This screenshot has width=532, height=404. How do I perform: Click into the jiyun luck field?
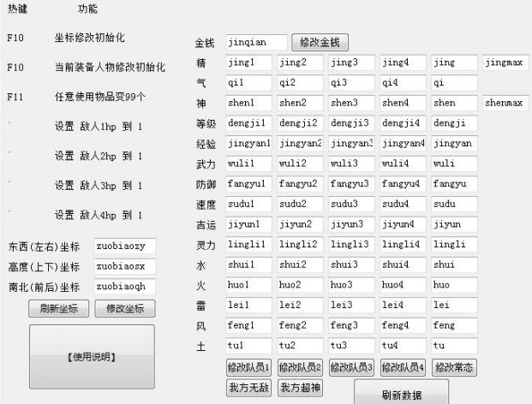coord(454,224)
